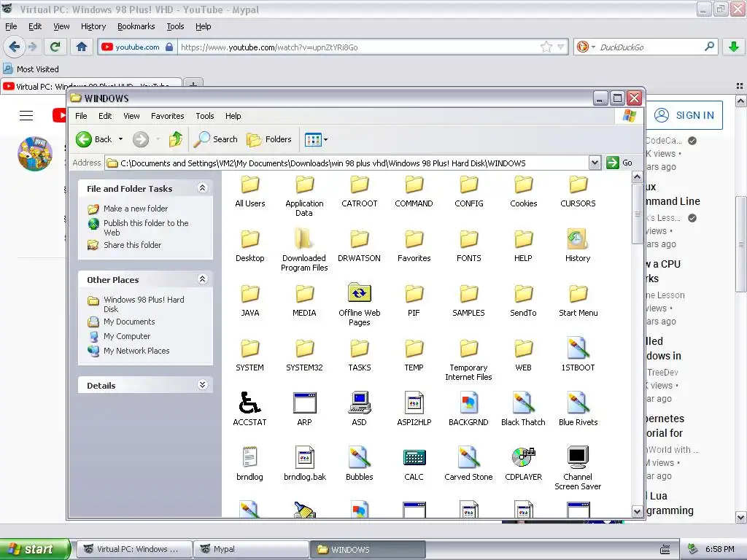Click the Mypal reload page button
747x560 pixels.
pos(55,46)
